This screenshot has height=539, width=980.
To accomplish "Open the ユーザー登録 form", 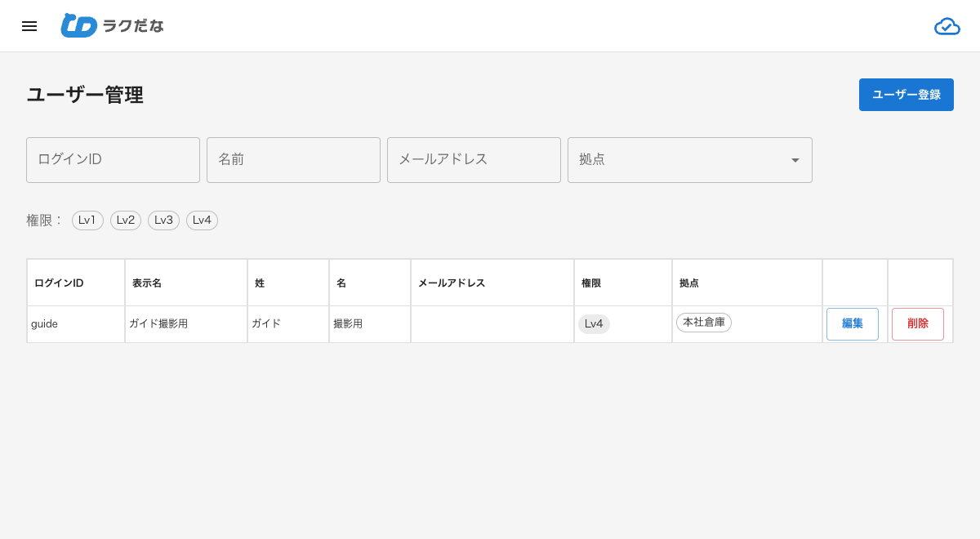I will click(x=906, y=95).
